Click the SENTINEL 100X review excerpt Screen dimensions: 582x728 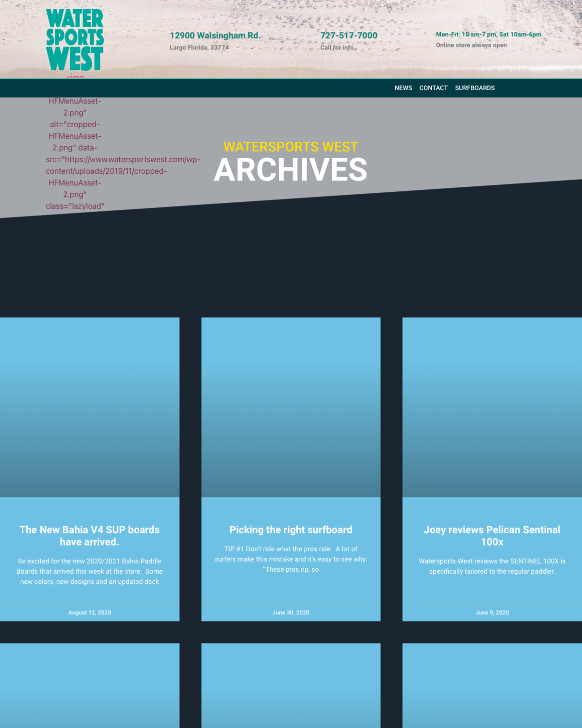pyautogui.click(x=492, y=566)
